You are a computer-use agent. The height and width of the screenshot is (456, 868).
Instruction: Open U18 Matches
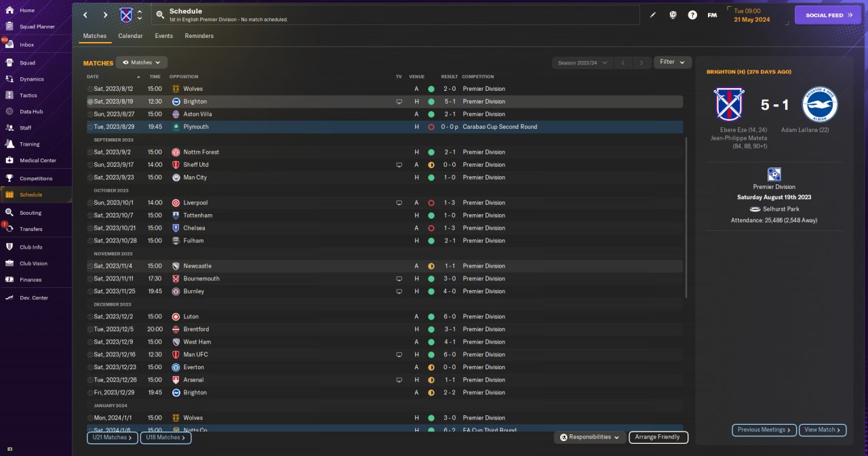(x=165, y=438)
